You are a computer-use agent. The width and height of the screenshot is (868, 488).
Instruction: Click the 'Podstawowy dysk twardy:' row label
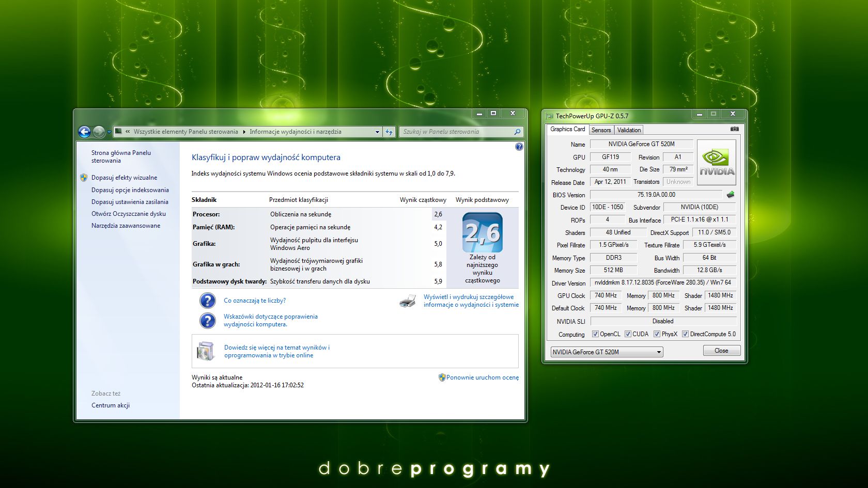pyautogui.click(x=230, y=281)
